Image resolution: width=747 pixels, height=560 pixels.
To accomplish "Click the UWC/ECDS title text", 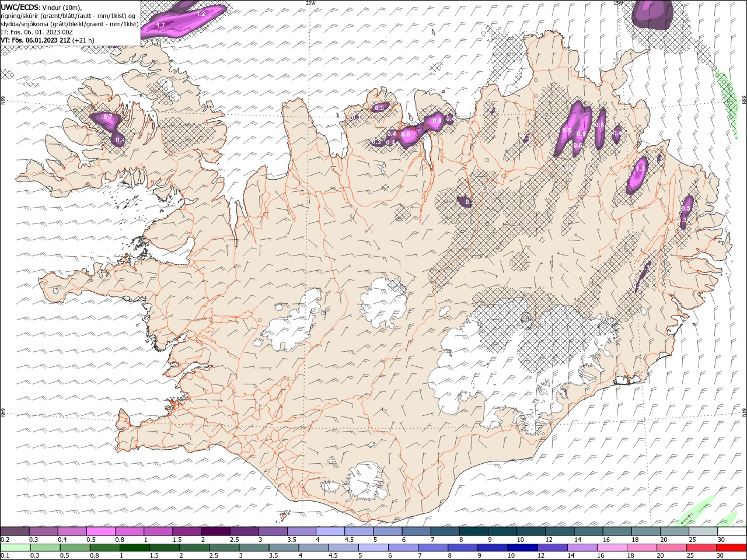I will (20, 7).
